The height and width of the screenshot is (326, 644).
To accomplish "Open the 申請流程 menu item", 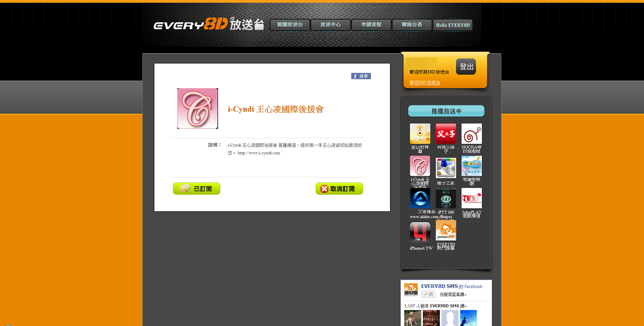I will pyautogui.click(x=371, y=25).
